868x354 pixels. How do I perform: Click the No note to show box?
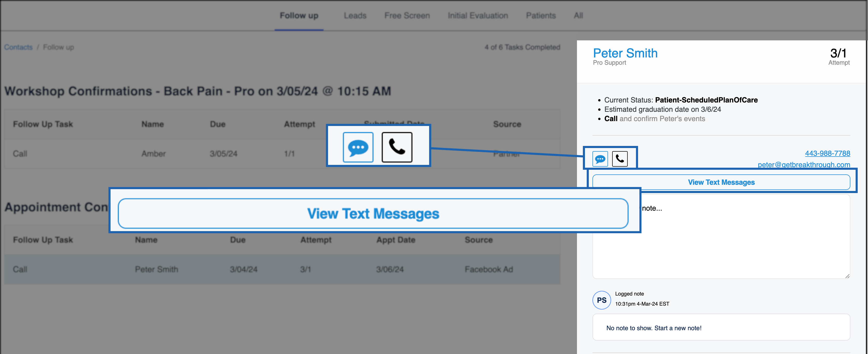(x=721, y=328)
